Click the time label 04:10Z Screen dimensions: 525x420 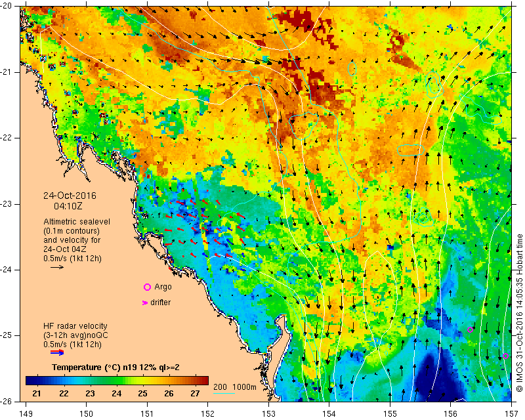click(x=68, y=206)
